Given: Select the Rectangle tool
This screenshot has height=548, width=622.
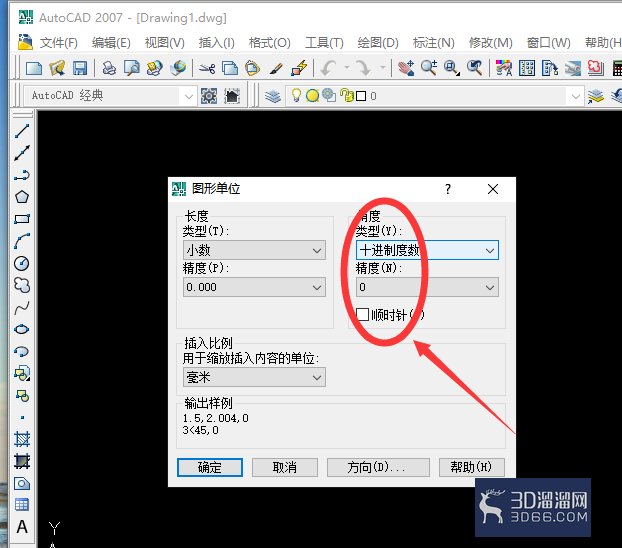Looking at the screenshot, I should (22, 219).
